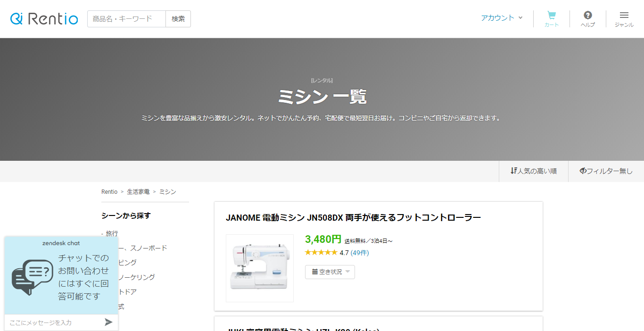Click the zendesk chat header

[61, 243]
